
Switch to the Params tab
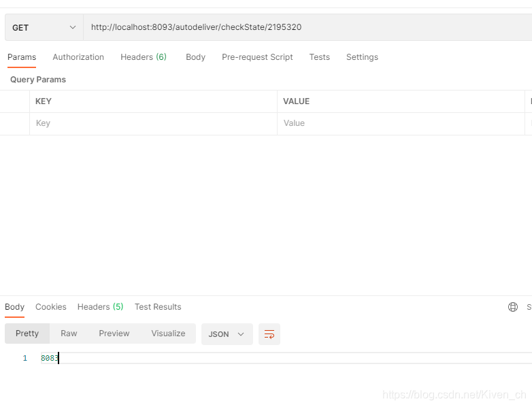tap(22, 57)
